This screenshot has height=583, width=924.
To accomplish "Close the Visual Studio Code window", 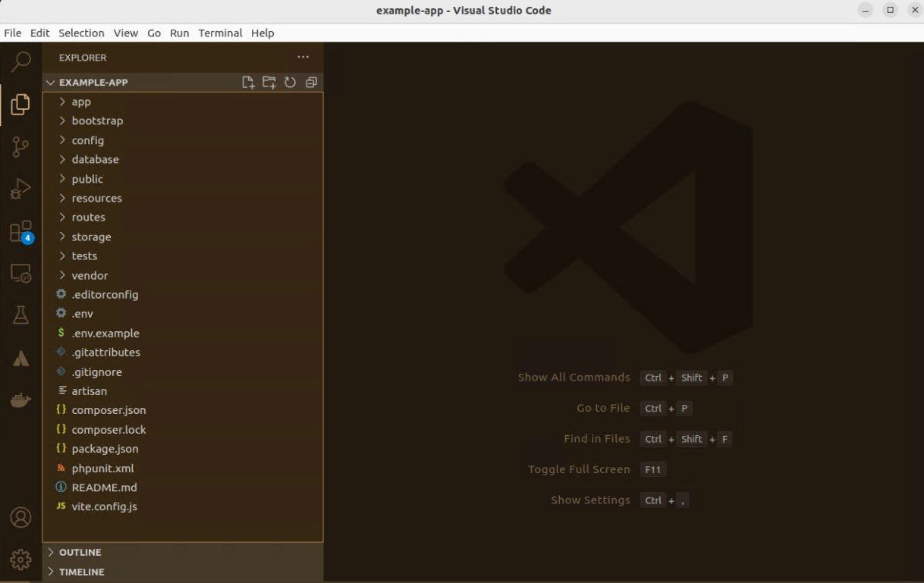I will tap(914, 11).
